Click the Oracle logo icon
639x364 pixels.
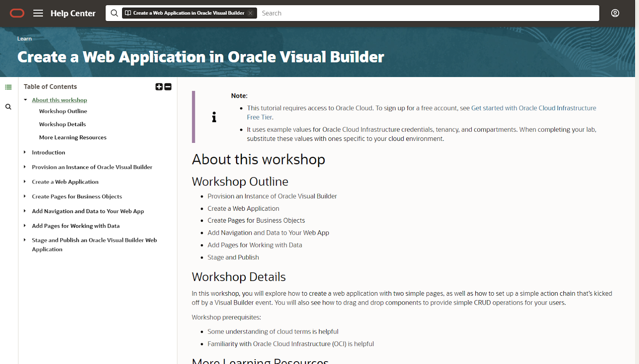[17, 13]
